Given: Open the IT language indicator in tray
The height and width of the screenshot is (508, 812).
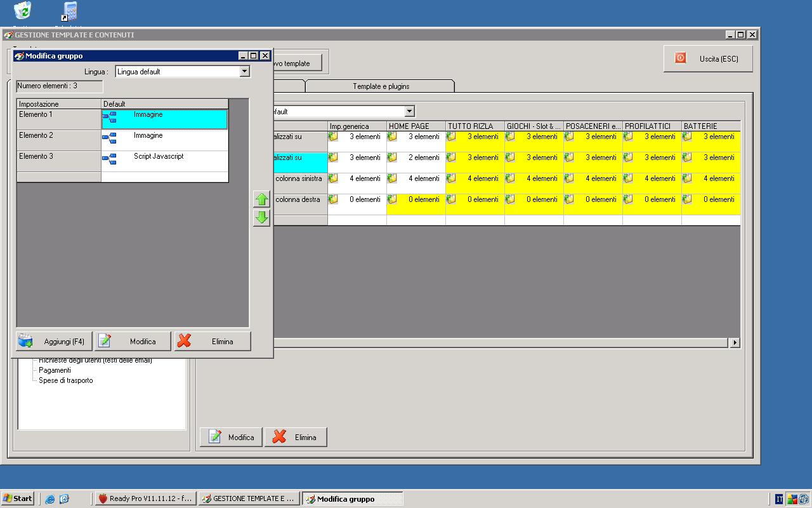Looking at the screenshot, I should [779, 499].
